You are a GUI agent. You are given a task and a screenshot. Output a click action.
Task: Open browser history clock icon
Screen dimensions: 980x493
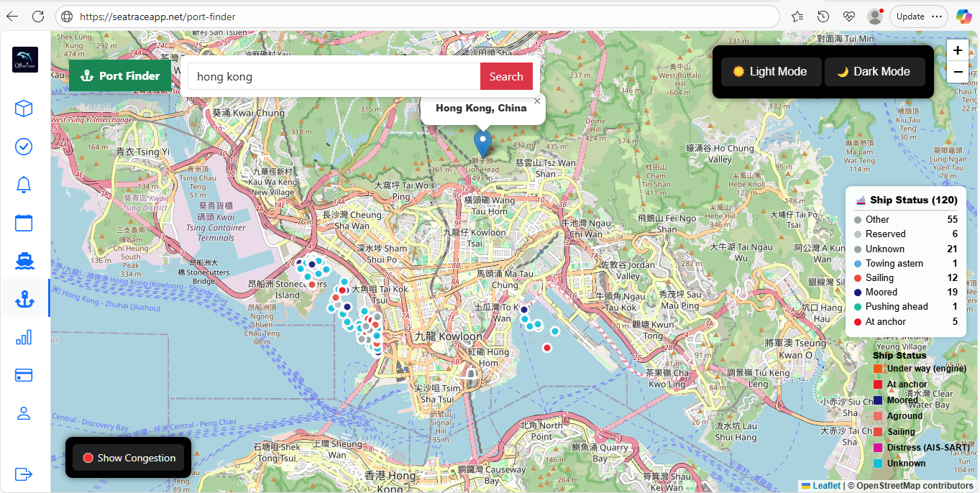pyautogui.click(x=823, y=16)
